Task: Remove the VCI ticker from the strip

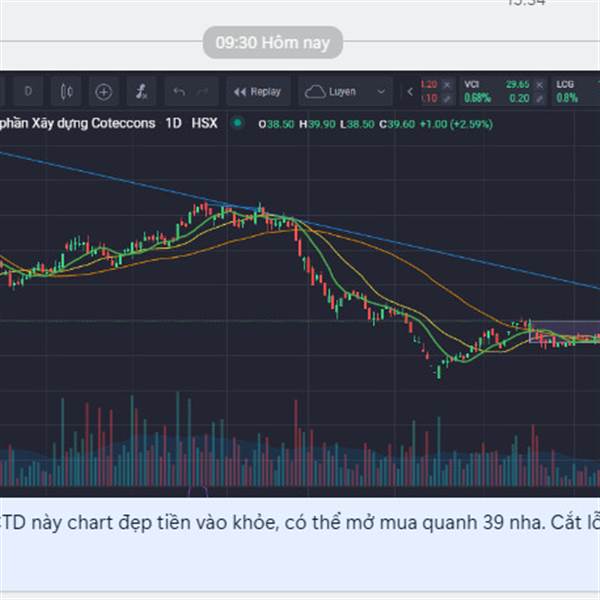Action: pyautogui.click(x=539, y=85)
